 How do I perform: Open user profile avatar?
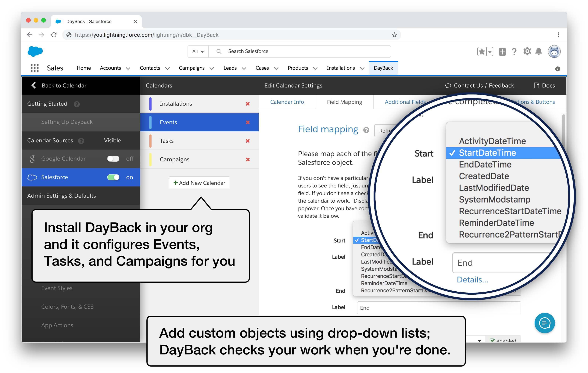point(554,52)
